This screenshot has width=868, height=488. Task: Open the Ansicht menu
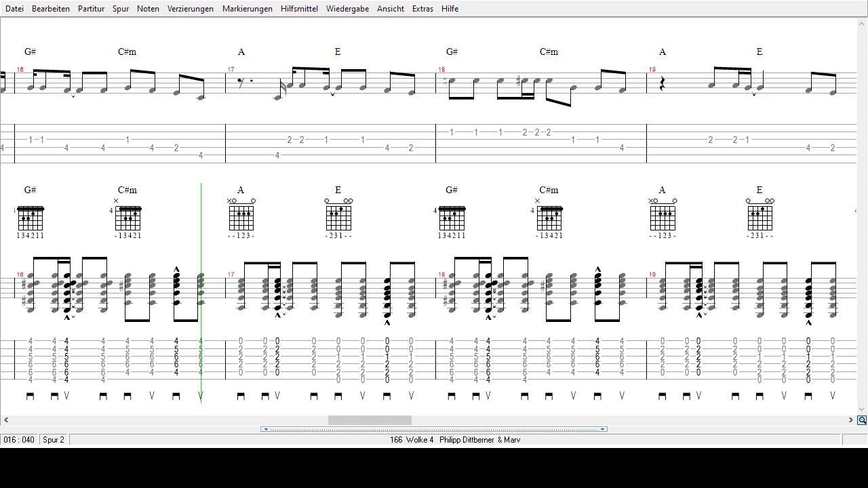391,9
